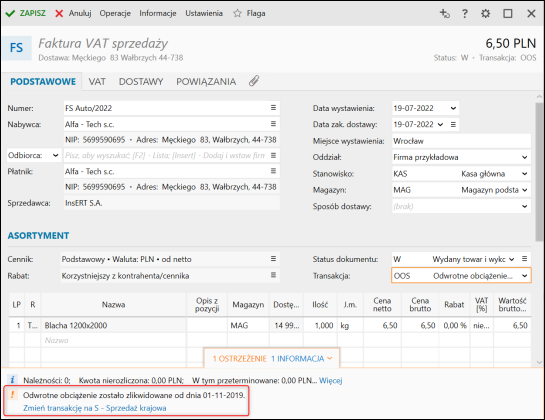Click the Więcej link in info bar
The width and height of the screenshot is (545, 420).
(x=331, y=380)
